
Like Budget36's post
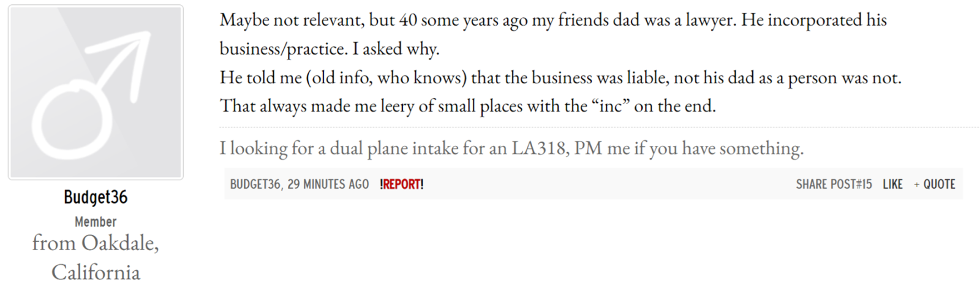(x=892, y=184)
